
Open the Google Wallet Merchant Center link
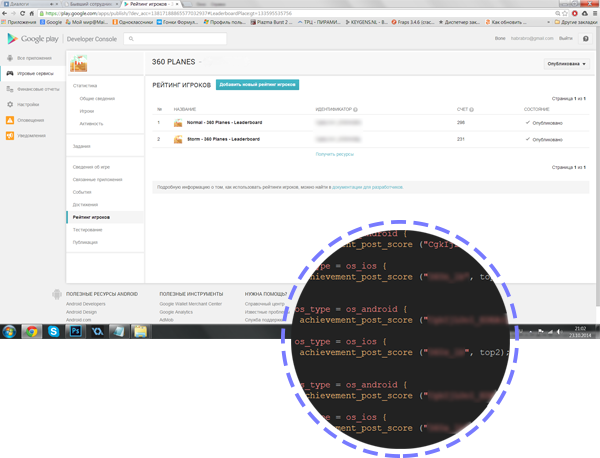(x=191, y=304)
